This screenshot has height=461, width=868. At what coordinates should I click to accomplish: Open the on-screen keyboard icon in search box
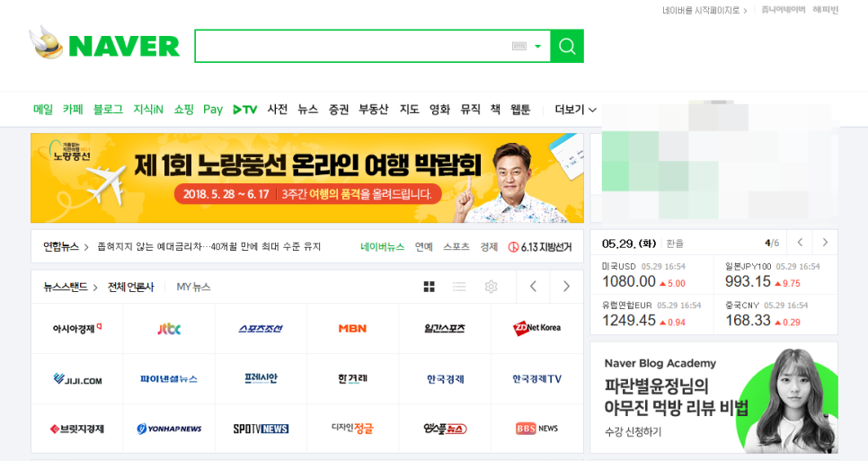point(519,46)
